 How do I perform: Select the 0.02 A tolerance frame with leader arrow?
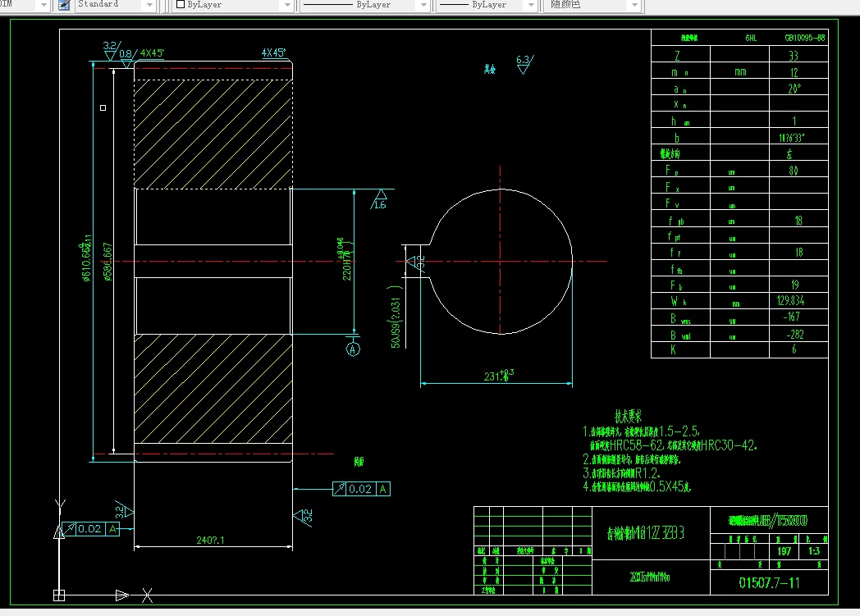(361, 489)
